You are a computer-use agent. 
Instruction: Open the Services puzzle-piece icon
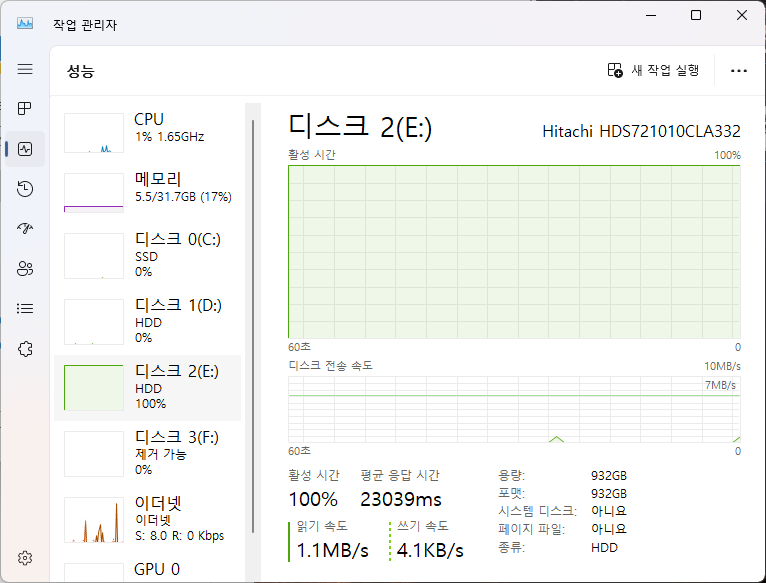click(x=25, y=349)
